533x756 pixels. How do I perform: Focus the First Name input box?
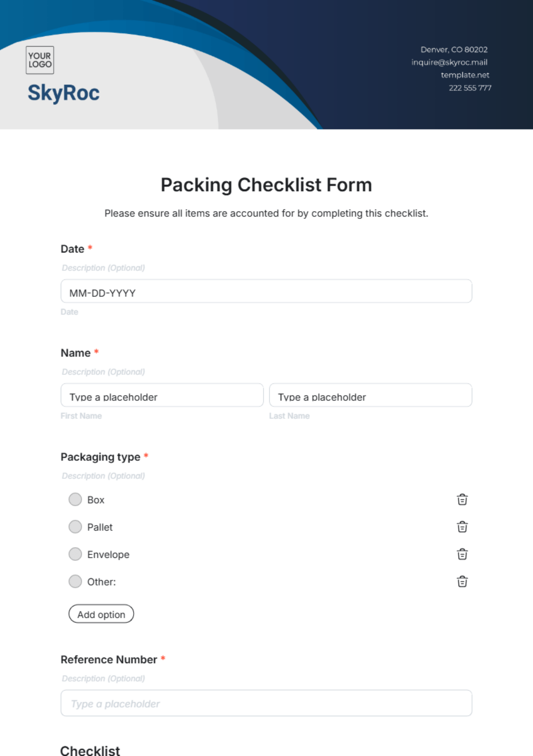pos(162,396)
